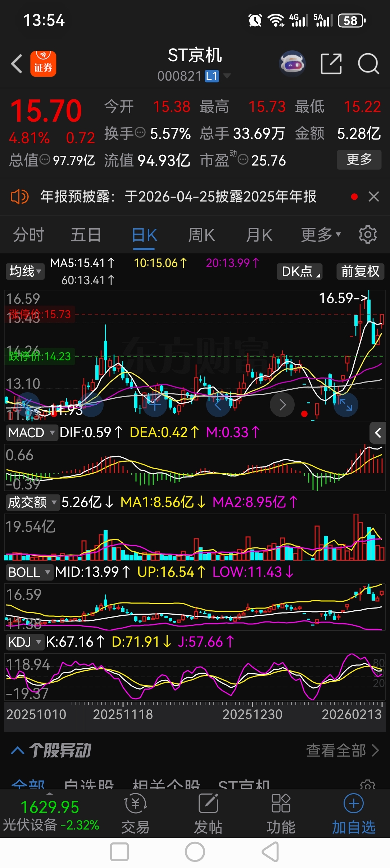Tap Android back triangle button
Screen dimensions: 390x868
tap(271, 852)
